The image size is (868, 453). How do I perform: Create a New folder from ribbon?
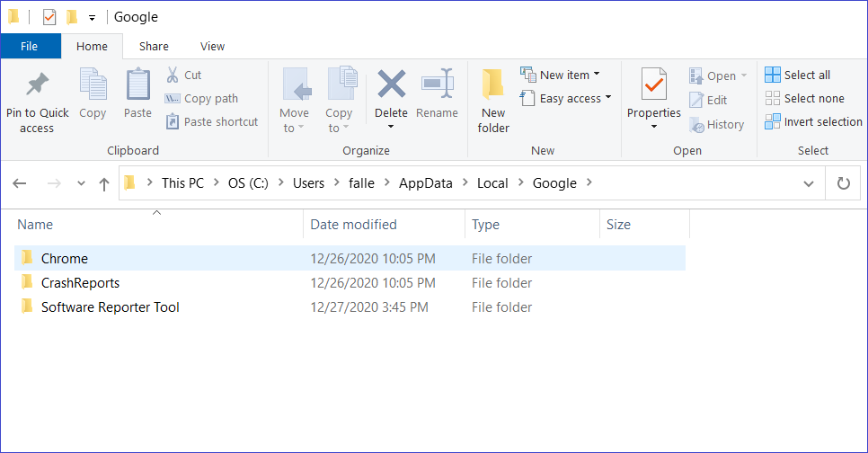tap(493, 101)
